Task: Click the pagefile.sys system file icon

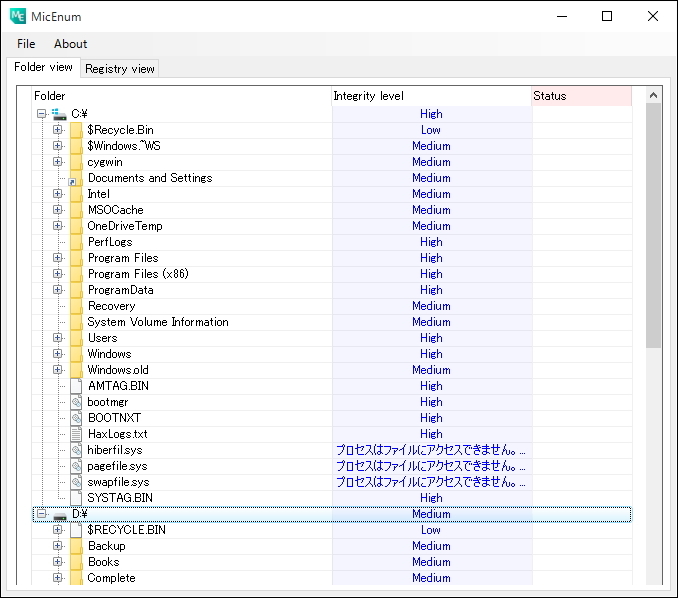Action: [76, 466]
